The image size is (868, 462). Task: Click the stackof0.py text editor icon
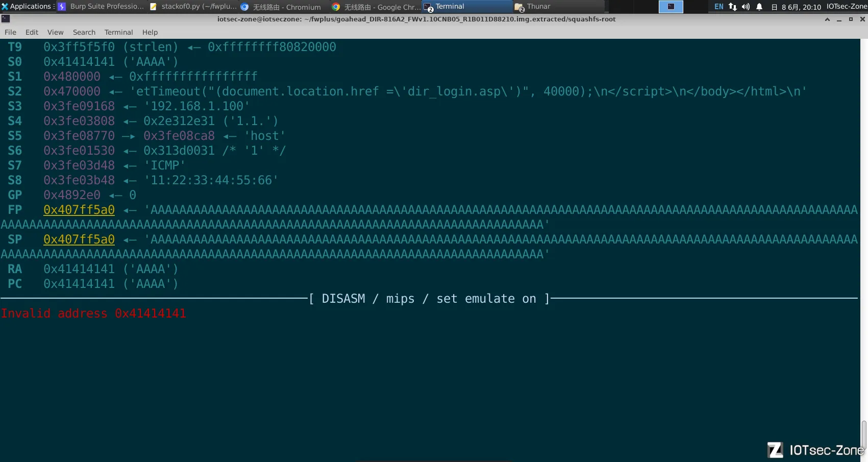[153, 7]
